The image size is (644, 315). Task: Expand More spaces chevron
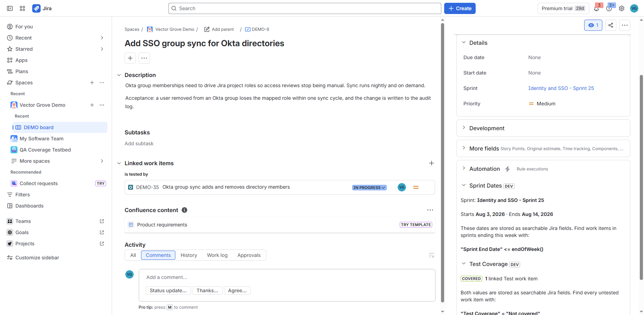(x=102, y=161)
